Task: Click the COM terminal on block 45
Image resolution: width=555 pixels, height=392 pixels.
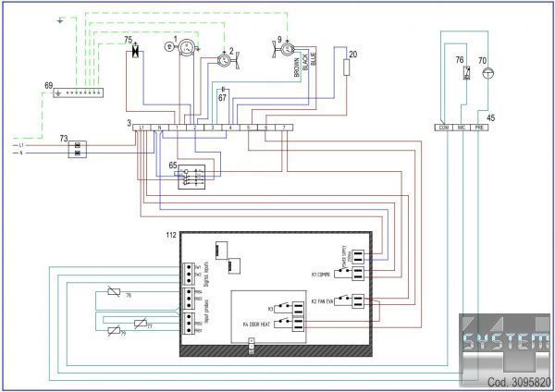Action: pyautogui.click(x=442, y=127)
